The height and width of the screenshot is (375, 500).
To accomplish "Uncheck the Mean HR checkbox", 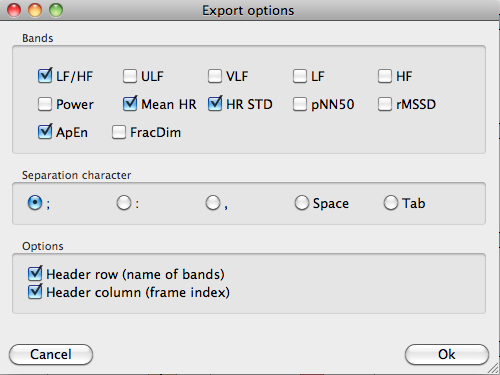I will tap(130, 104).
